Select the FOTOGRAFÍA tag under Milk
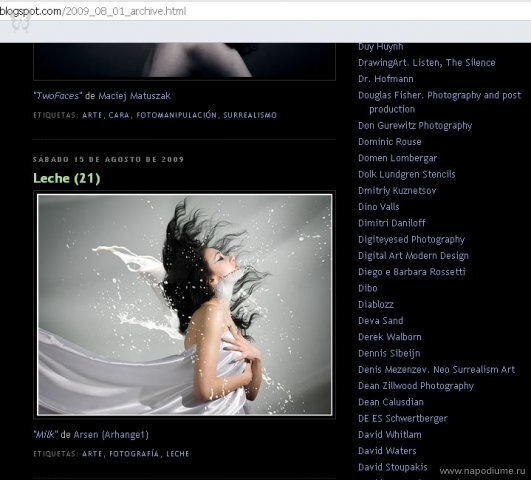Image resolution: width=531 pixels, height=480 pixels. pos(134,454)
